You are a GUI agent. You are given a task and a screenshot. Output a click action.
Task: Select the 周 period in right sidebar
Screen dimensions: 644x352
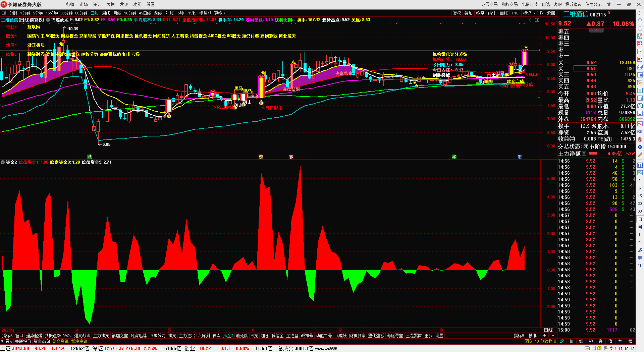click(x=640, y=227)
